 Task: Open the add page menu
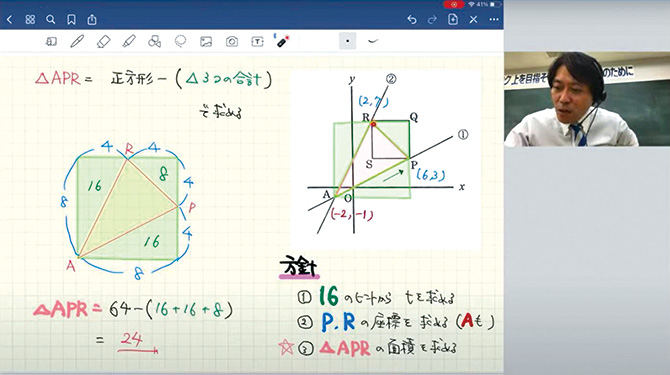click(453, 19)
